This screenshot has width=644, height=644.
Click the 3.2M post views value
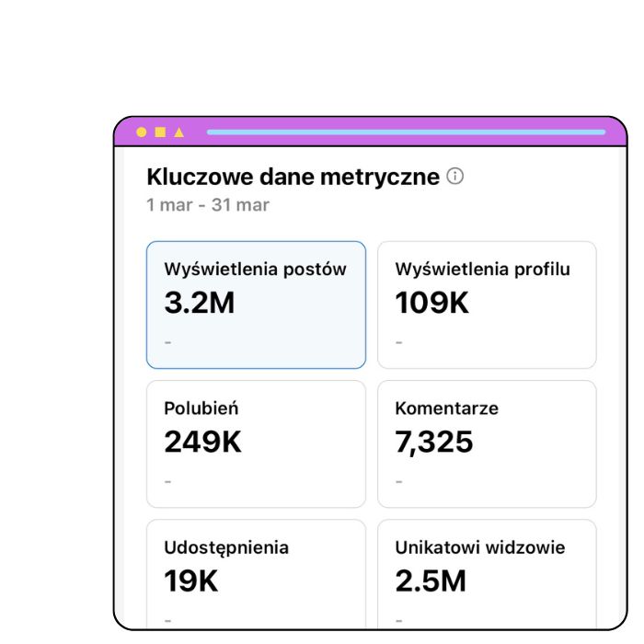pyautogui.click(x=200, y=303)
